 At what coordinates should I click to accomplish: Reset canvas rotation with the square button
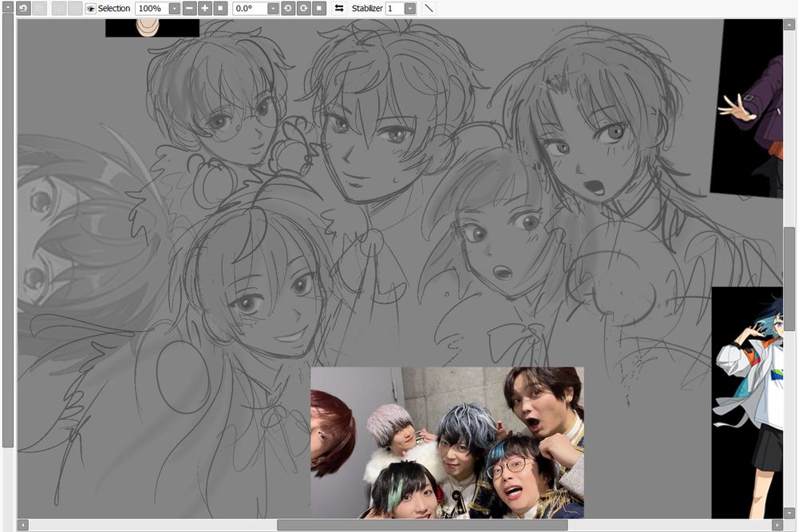tap(318, 8)
